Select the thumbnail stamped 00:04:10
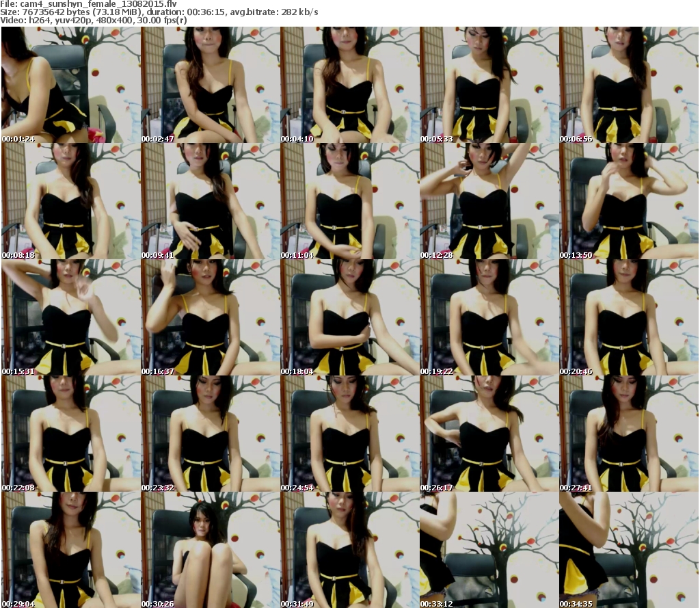Screen dimensions: 700x608 (x=349, y=85)
